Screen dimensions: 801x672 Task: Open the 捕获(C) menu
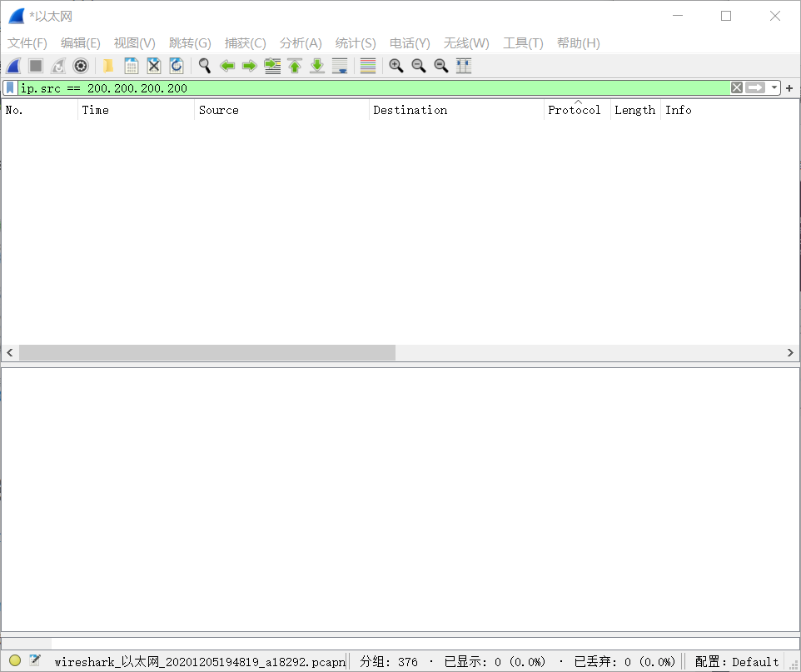pos(245,43)
